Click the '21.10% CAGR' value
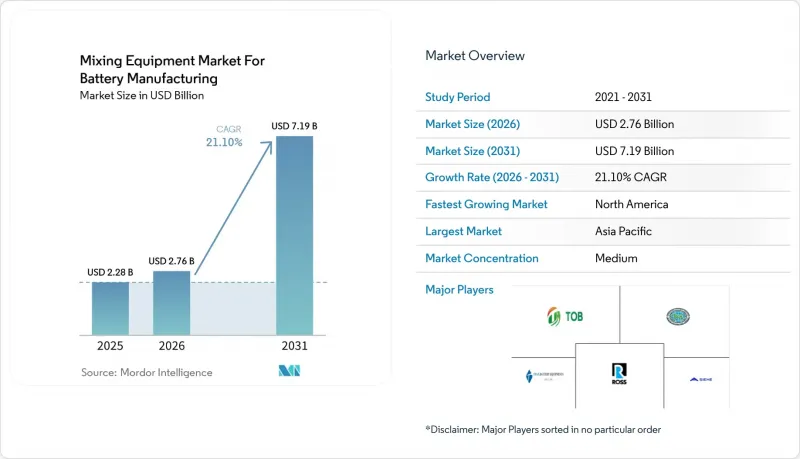The image size is (800, 459). [x=631, y=177]
